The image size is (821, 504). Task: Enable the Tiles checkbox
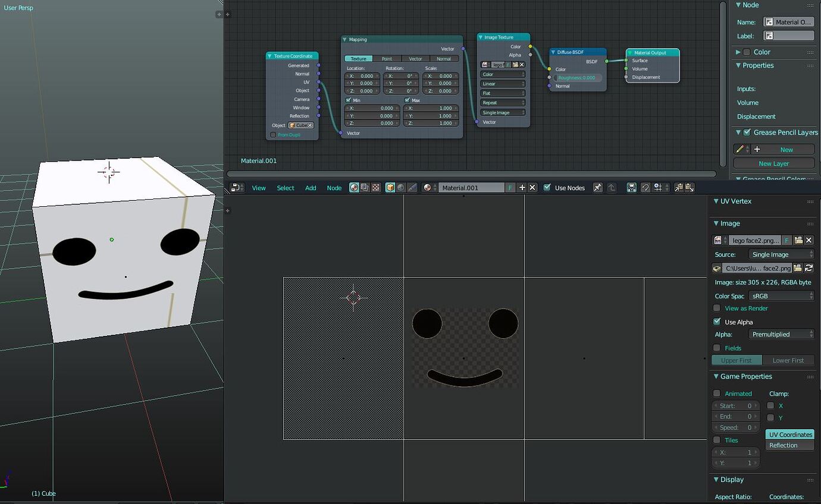click(x=717, y=440)
